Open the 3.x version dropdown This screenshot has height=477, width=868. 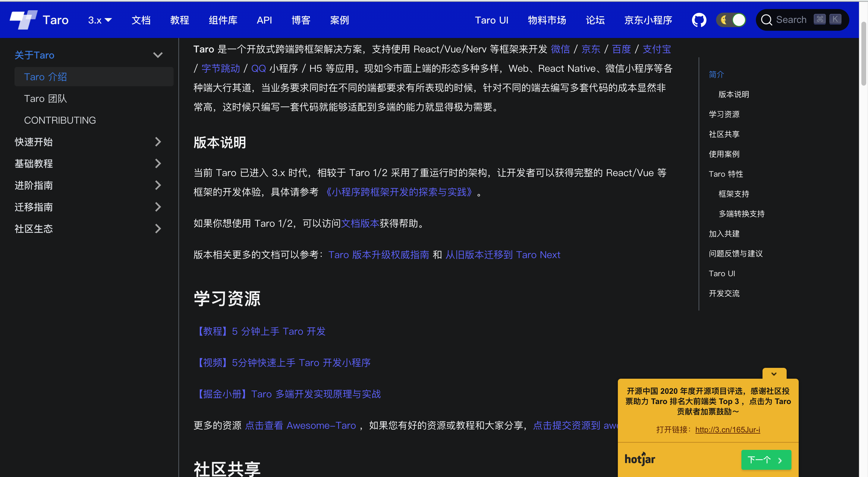point(100,20)
